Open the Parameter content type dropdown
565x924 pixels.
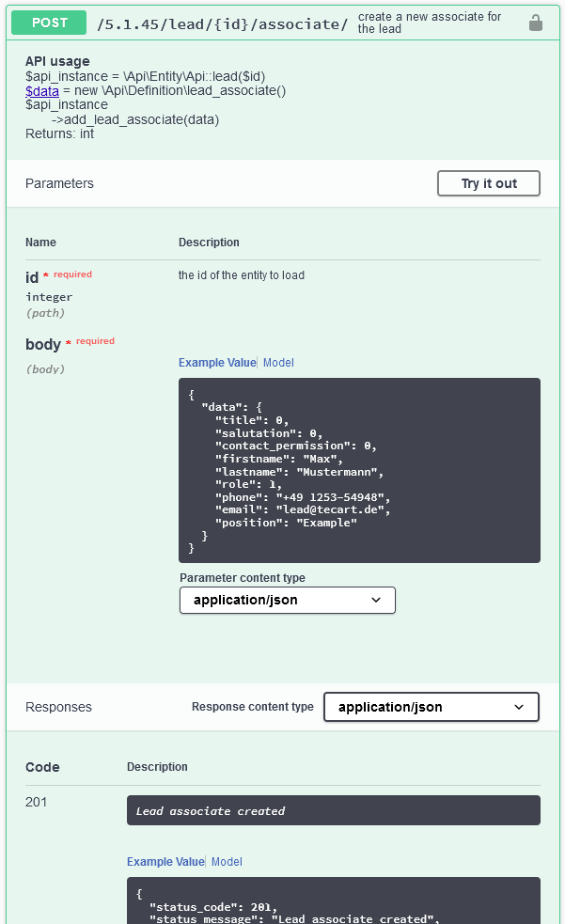[287, 600]
